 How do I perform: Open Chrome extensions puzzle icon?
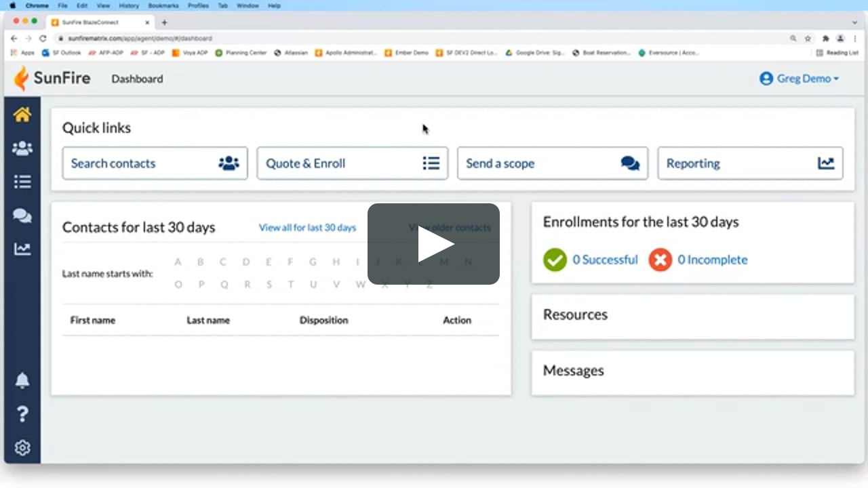click(x=825, y=39)
